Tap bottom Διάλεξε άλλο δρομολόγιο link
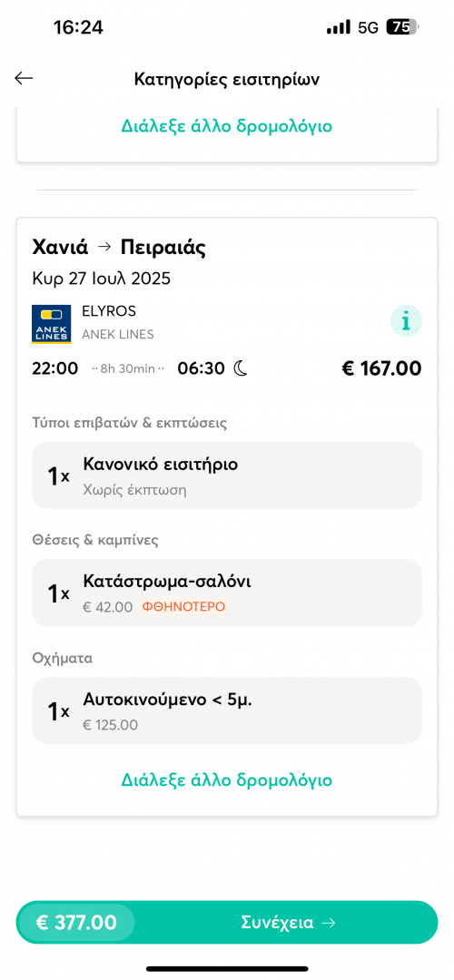Viewport: 454px width, 980px height. 226,780
